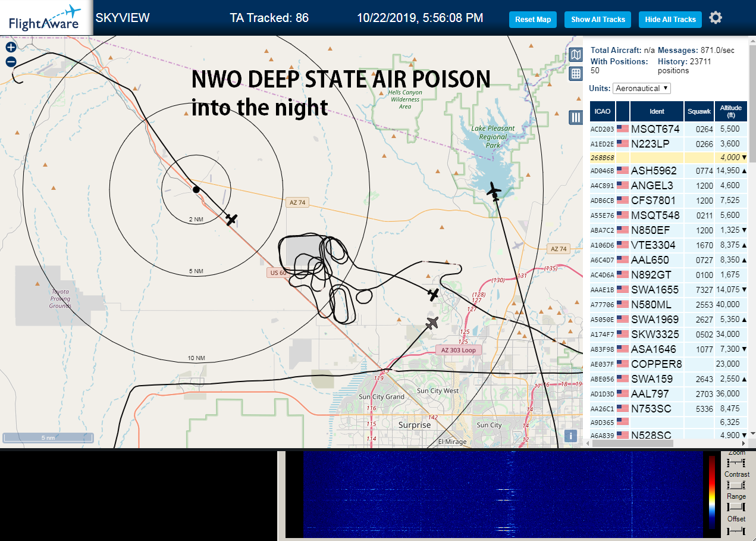Zoom in with the map plus button
Screen dimensions: 756x541
11,47
